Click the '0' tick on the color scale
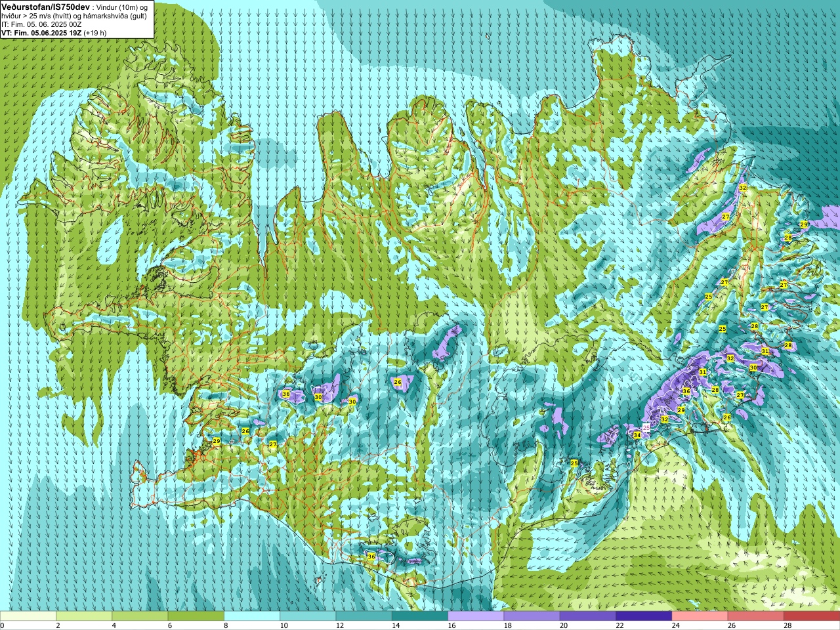 point(3,625)
